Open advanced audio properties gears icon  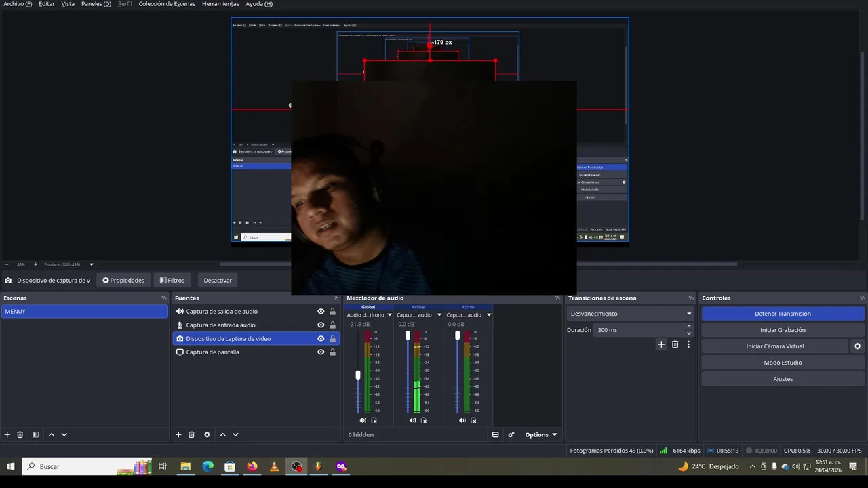pos(511,434)
